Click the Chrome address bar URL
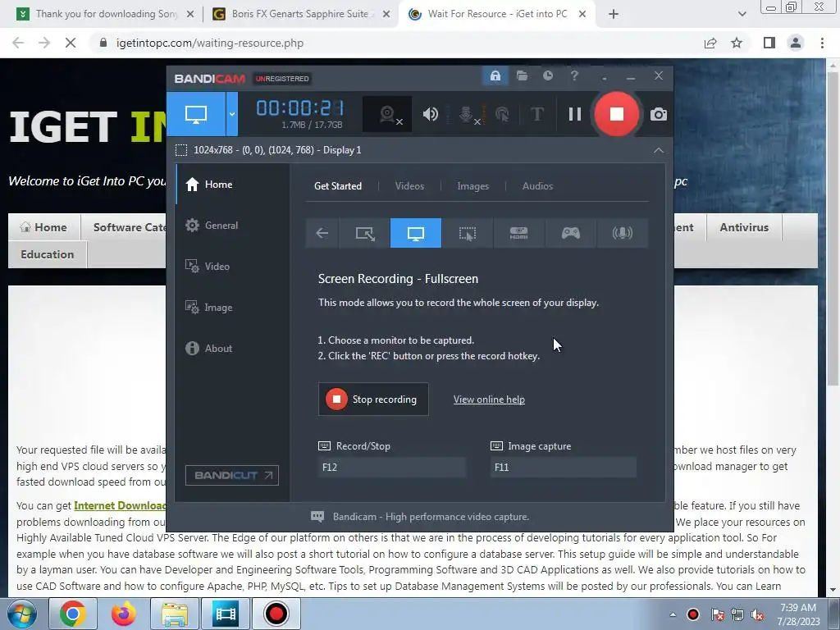840x630 pixels. click(x=210, y=43)
